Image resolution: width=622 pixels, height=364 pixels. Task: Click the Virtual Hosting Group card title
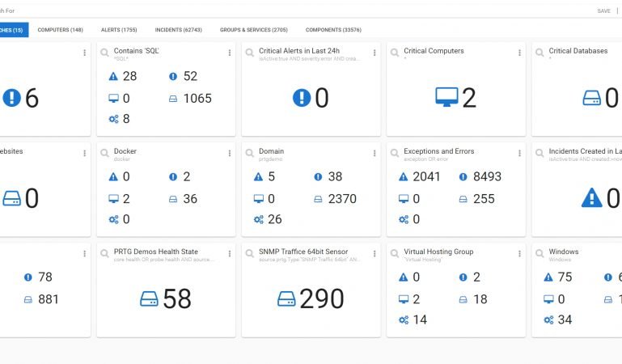(x=438, y=252)
